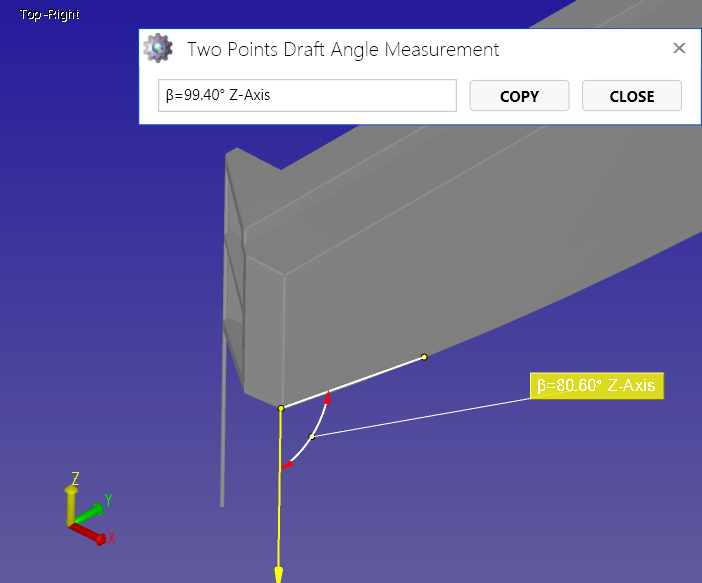Click the upper red arrowhead on arc
This screenshot has width=702, height=583.
tap(326, 397)
